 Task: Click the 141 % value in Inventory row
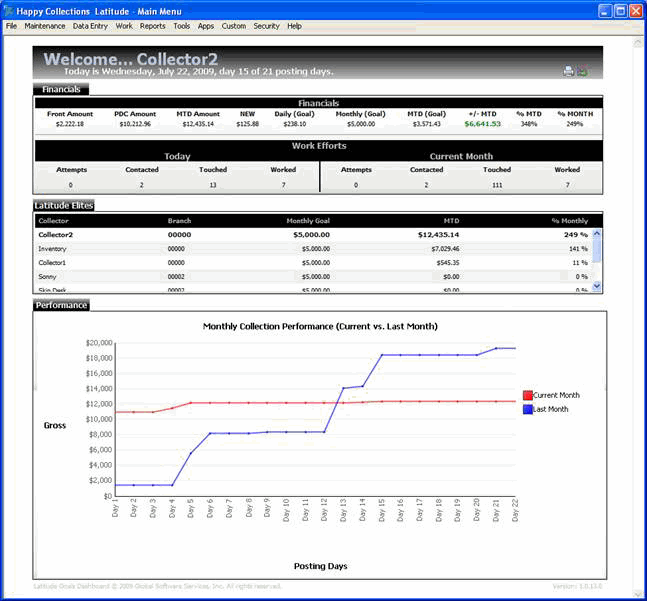pyautogui.click(x=579, y=249)
